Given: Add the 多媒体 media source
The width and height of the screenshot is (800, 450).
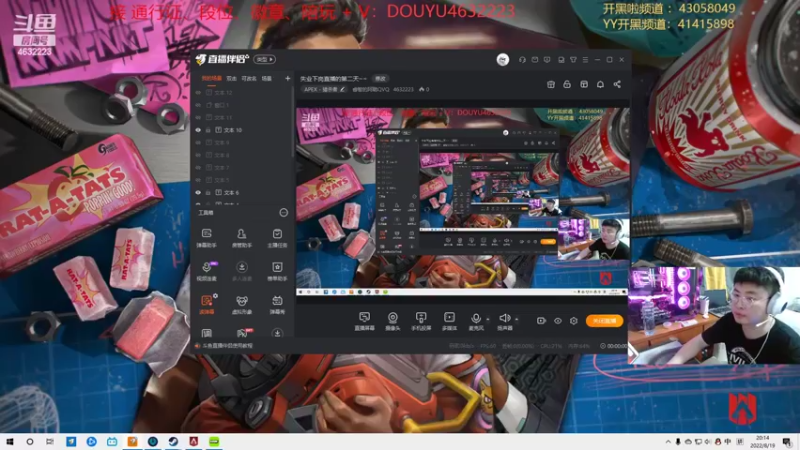Looking at the screenshot, I should point(449,321).
